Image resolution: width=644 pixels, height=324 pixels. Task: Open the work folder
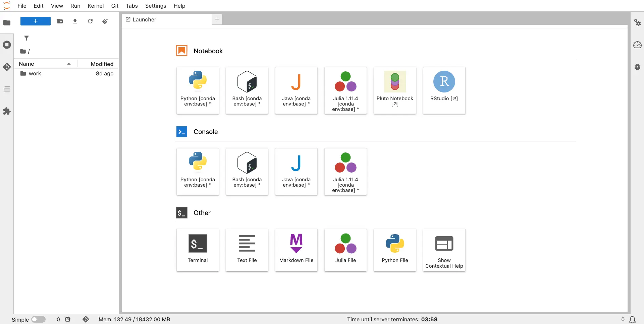click(35, 74)
